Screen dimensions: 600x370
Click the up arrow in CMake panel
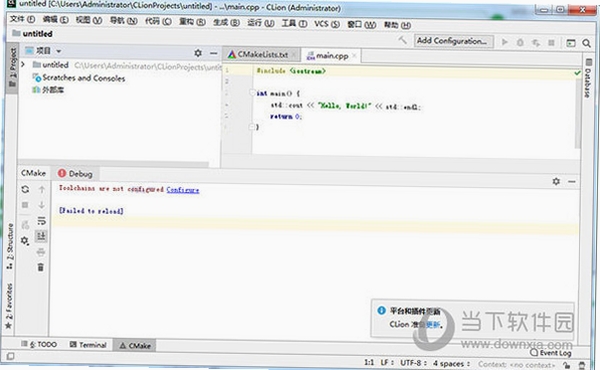coord(41,189)
